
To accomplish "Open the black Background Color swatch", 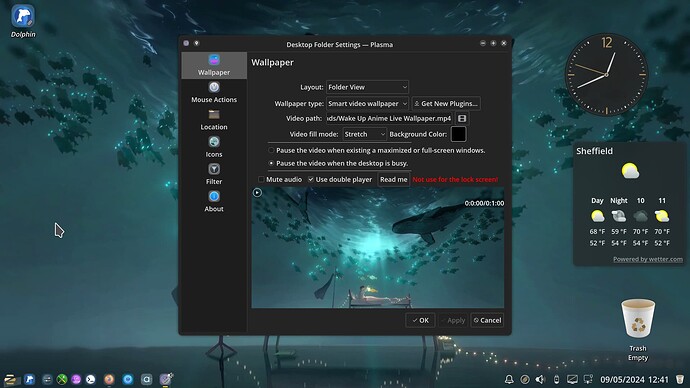I will (x=458, y=134).
